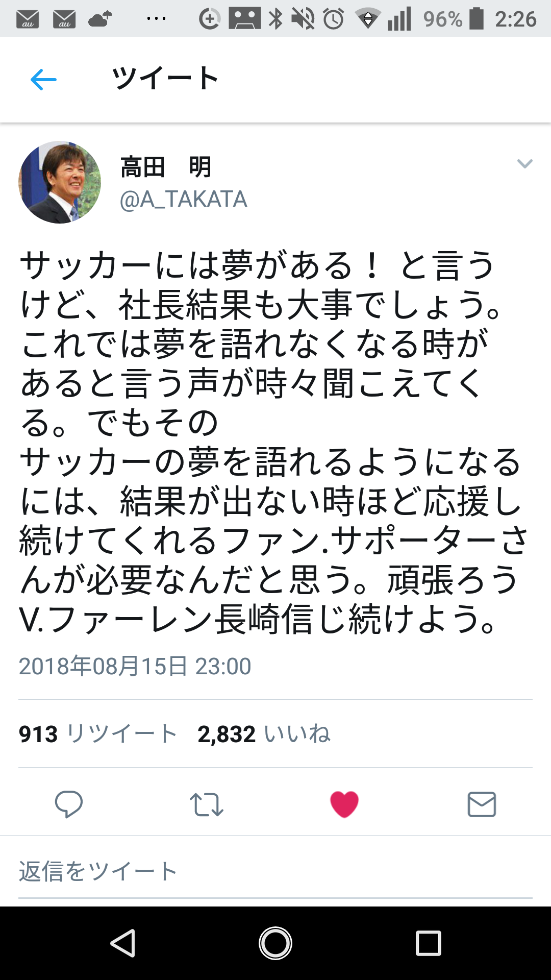Tap the back arrow
This screenshot has width=551, height=980.
pos(43,80)
